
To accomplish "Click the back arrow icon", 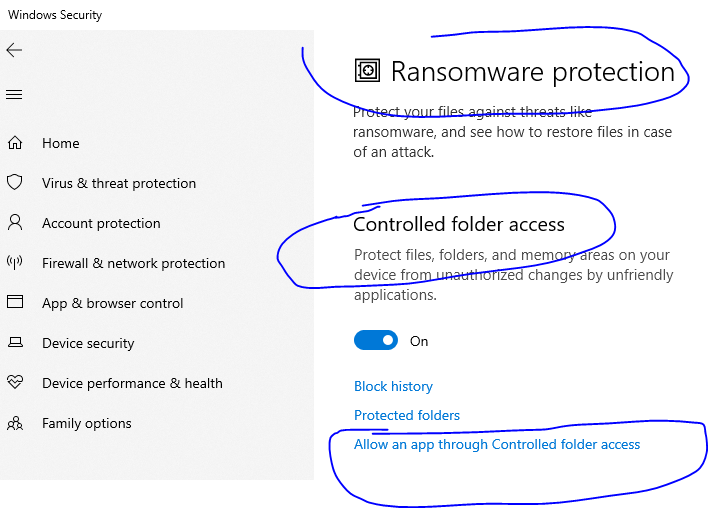I will click(14, 50).
